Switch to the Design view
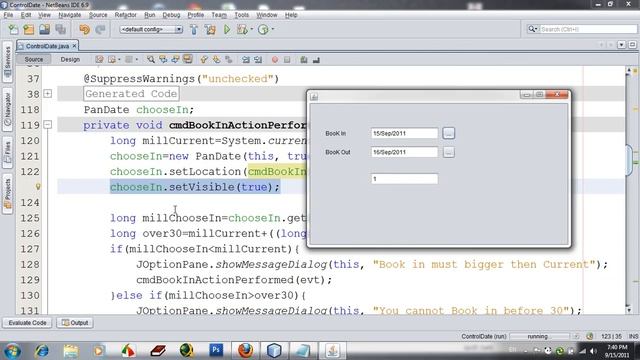 [x=70, y=60]
